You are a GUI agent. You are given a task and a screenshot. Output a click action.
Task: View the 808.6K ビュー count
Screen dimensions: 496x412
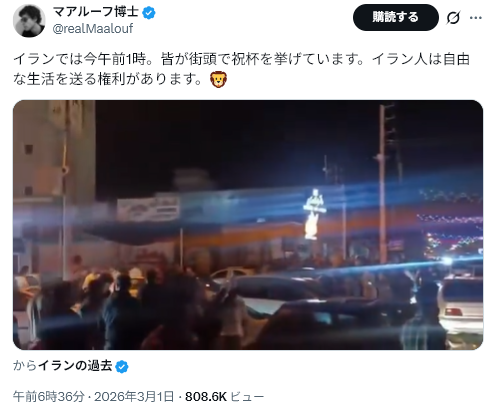click(225, 397)
